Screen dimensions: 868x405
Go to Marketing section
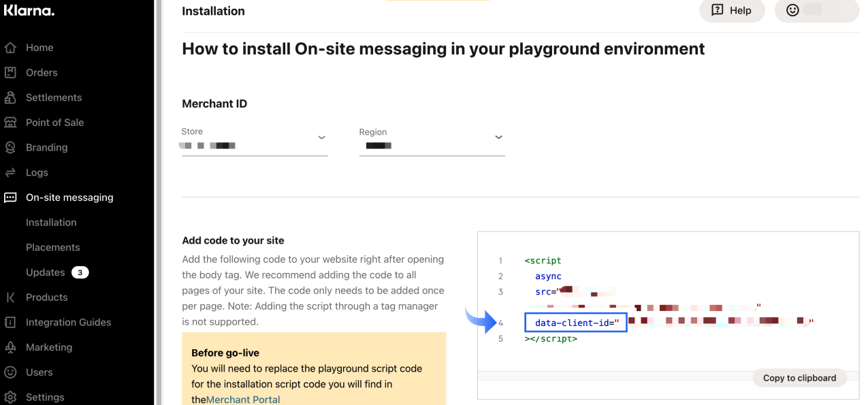pos(49,347)
